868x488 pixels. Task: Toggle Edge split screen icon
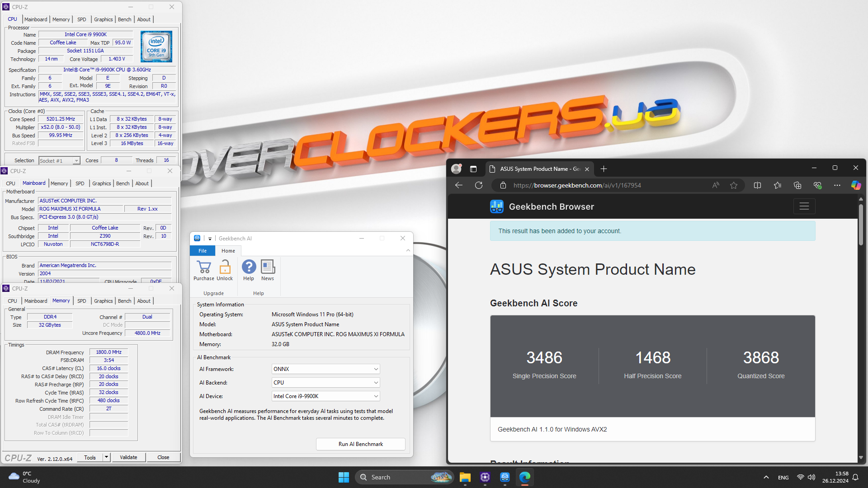(757, 185)
